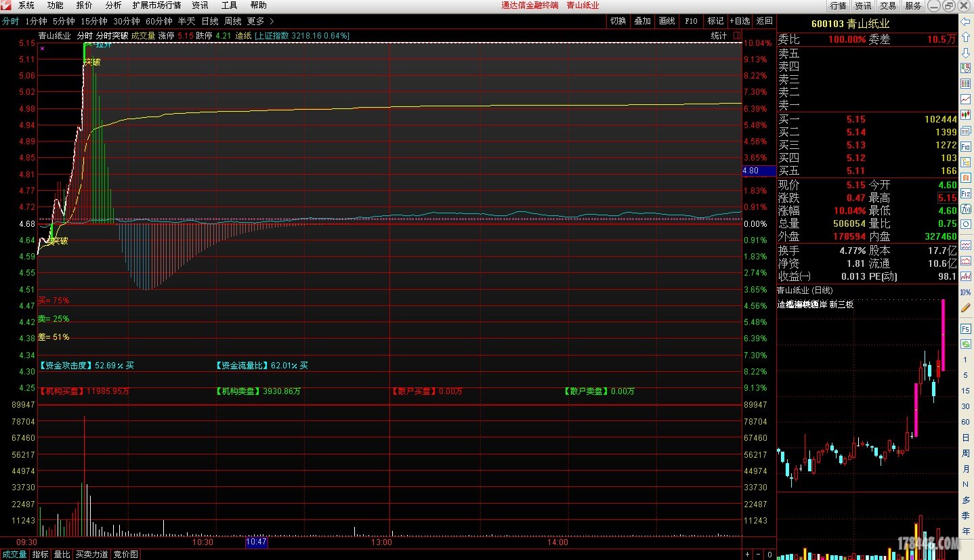Click the 10% range icon in sidebar

[x=966, y=292]
